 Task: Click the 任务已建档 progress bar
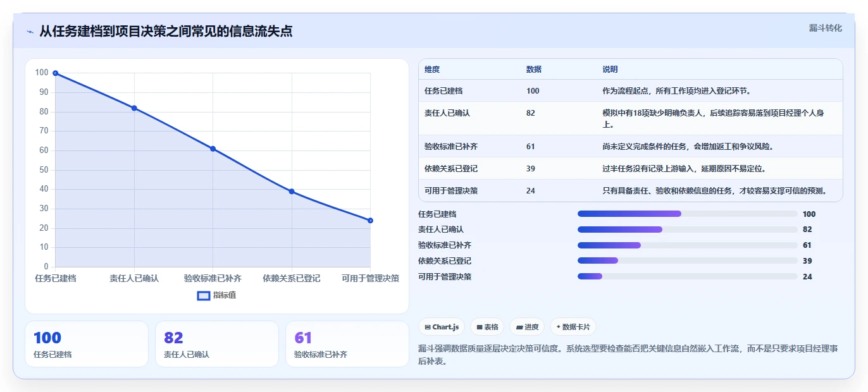(x=688, y=214)
